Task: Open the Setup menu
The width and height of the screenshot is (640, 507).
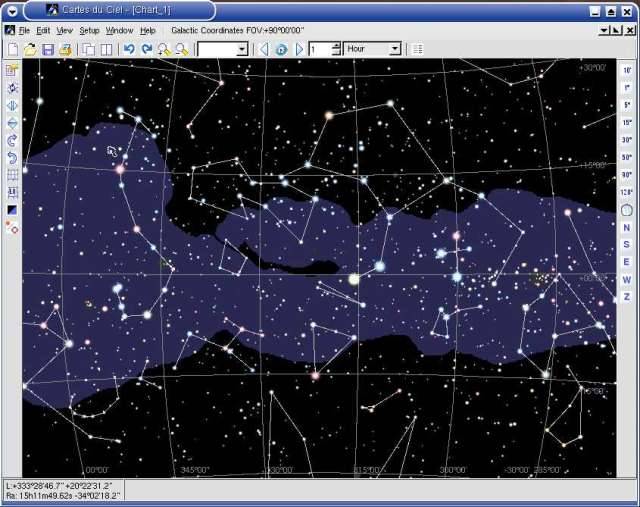Action: (89, 31)
